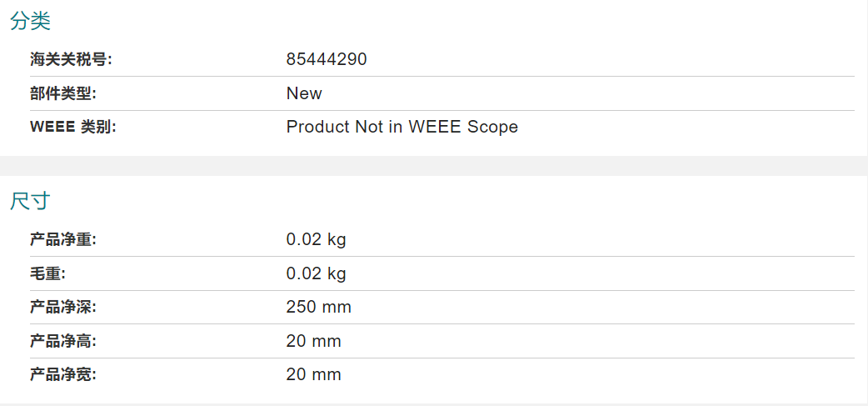Select the 产品净深 label

coord(63,308)
